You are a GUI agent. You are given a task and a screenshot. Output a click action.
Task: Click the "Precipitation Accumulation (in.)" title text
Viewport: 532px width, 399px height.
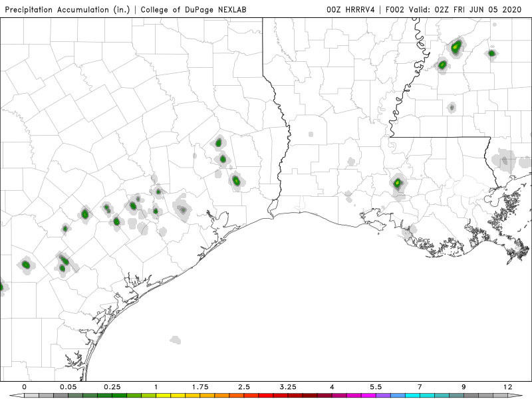67,9
